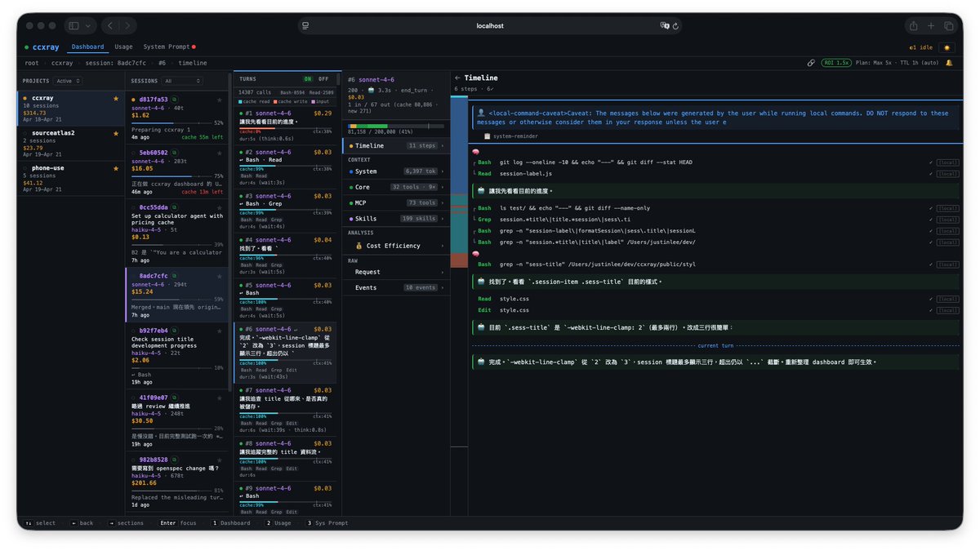Image resolution: width=980 pixels, height=551 pixels.
Task: Copy session ID 5eb60502 icon
Action: pos(175,153)
